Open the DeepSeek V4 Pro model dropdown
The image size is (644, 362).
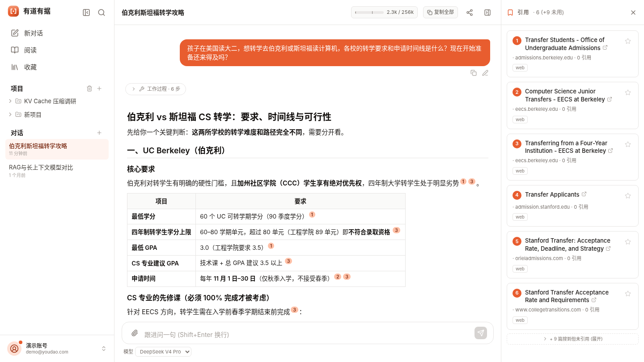click(x=163, y=352)
